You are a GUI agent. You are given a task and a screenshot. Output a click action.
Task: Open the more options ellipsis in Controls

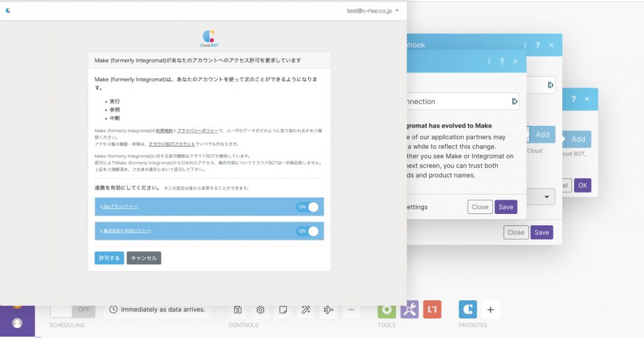351,310
